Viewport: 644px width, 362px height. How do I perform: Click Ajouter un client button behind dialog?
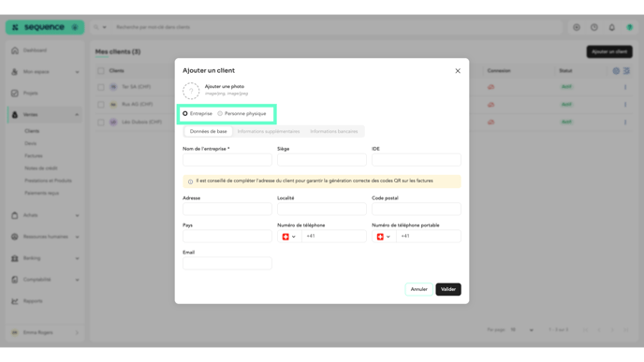[609, 51]
